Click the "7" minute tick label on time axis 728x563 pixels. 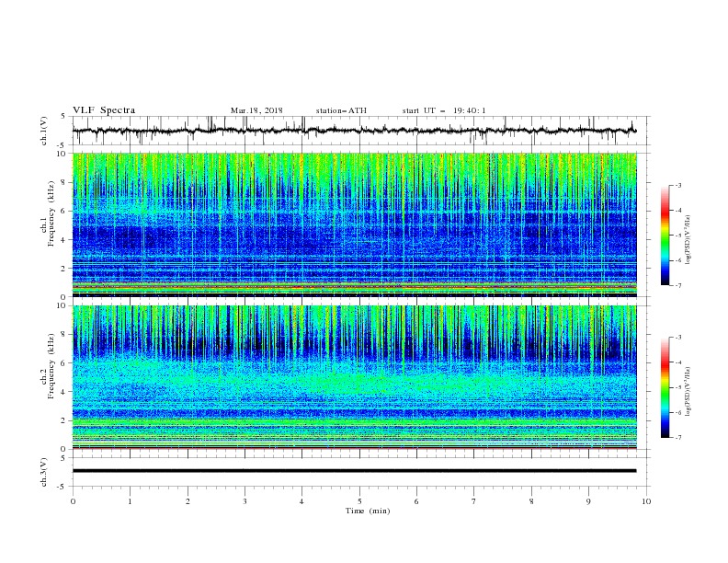(x=474, y=501)
